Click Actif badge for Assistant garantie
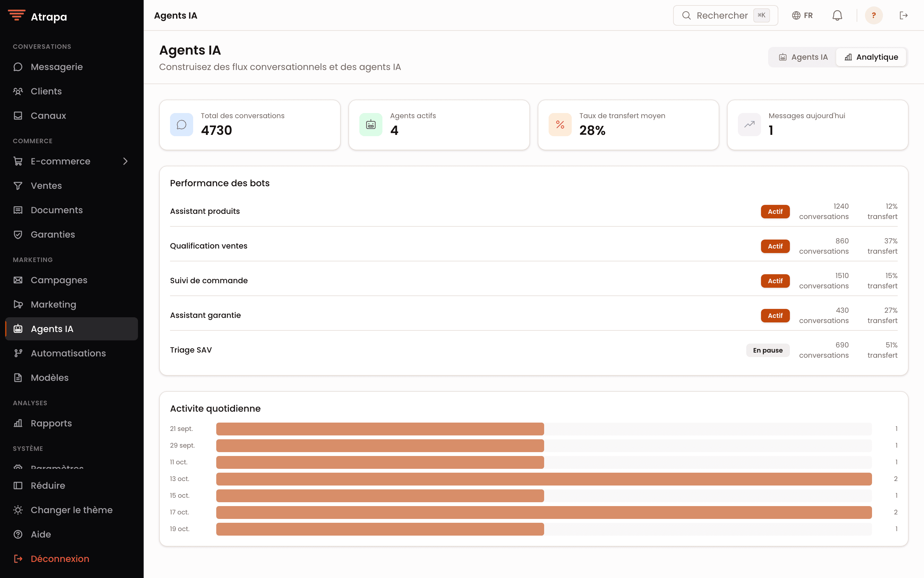 coord(775,316)
